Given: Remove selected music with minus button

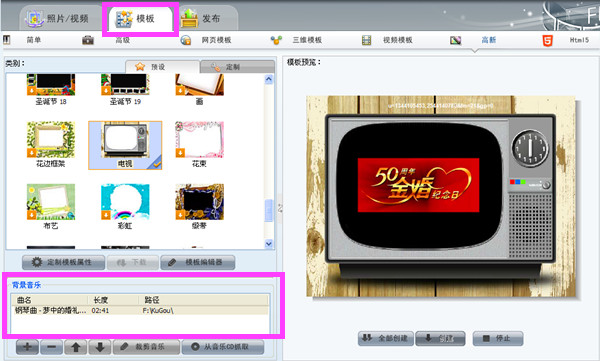Looking at the screenshot, I should 52,347.
